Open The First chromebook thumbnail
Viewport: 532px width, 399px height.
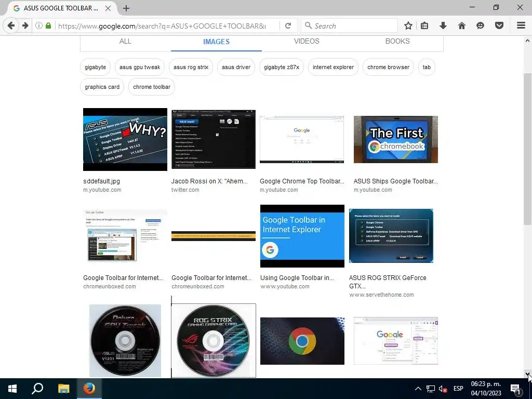(x=395, y=139)
